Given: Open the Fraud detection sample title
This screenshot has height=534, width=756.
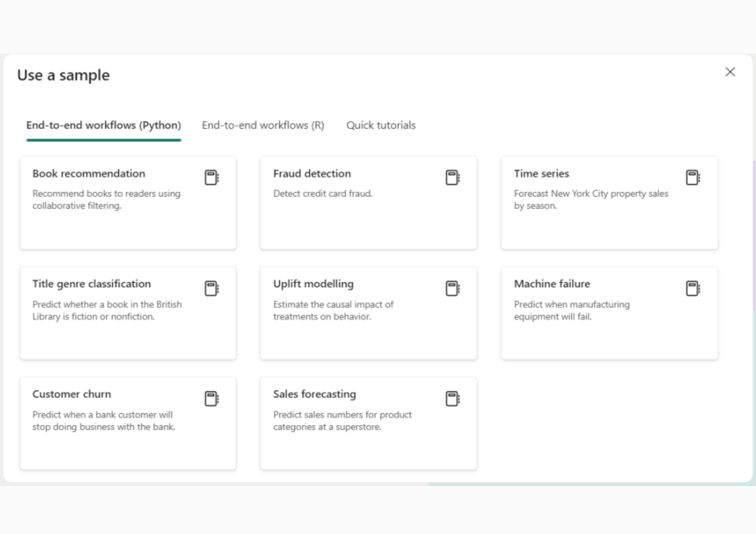Looking at the screenshot, I should click(312, 174).
